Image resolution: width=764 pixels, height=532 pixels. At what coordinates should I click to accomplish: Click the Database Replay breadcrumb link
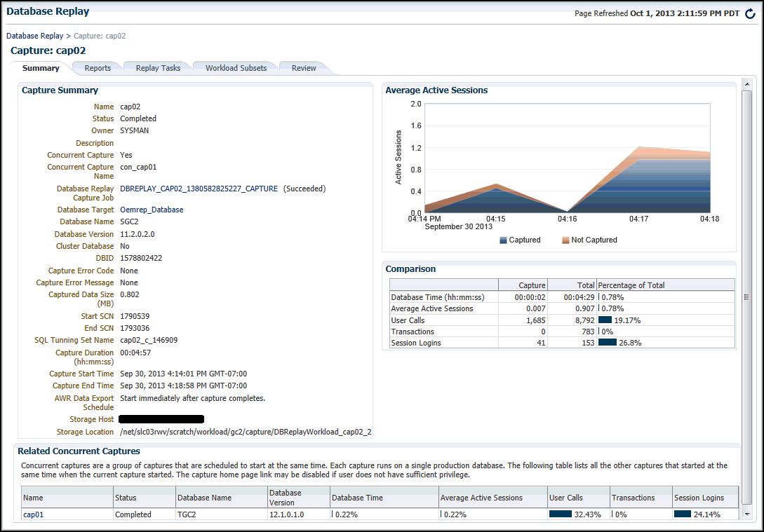(x=34, y=36)
